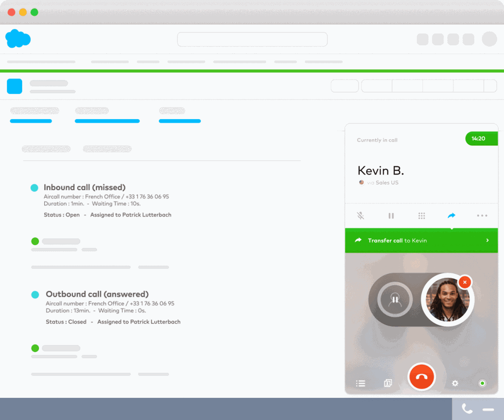The image size is (504, 420).
Task: Click "Status : Closed" on the outbound call
Action: (66, 322)
